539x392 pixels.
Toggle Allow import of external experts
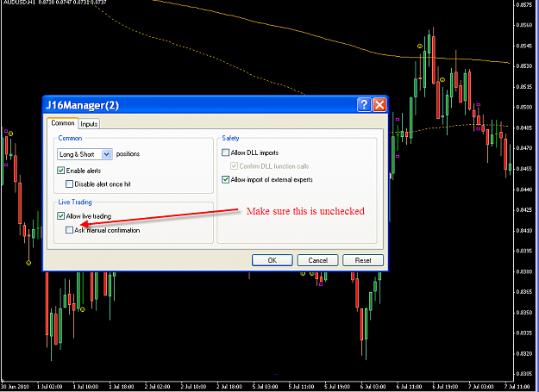click(225, 179)
